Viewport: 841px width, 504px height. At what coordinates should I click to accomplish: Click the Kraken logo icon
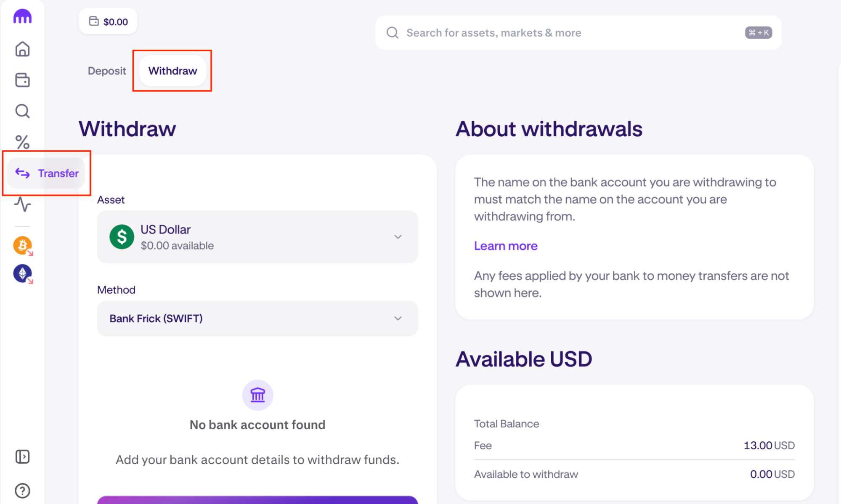click(22, 17)
